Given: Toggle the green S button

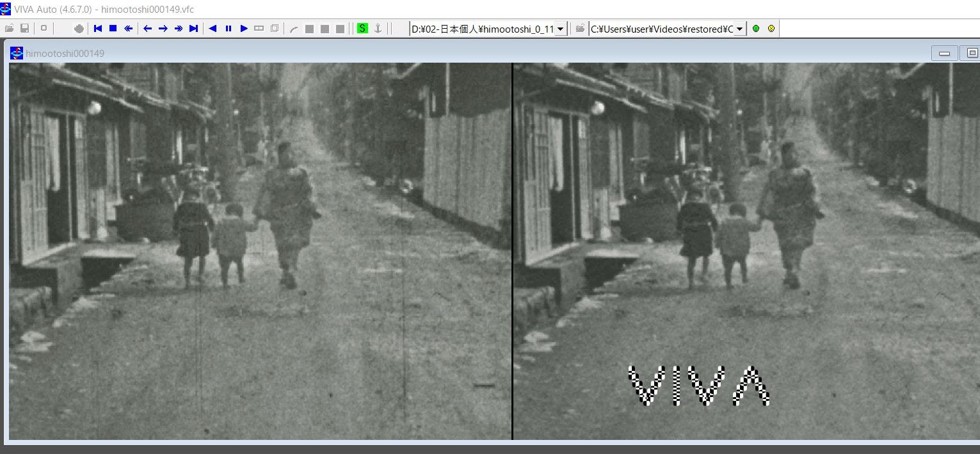Looking at the screenshot, I should (362, 29).
